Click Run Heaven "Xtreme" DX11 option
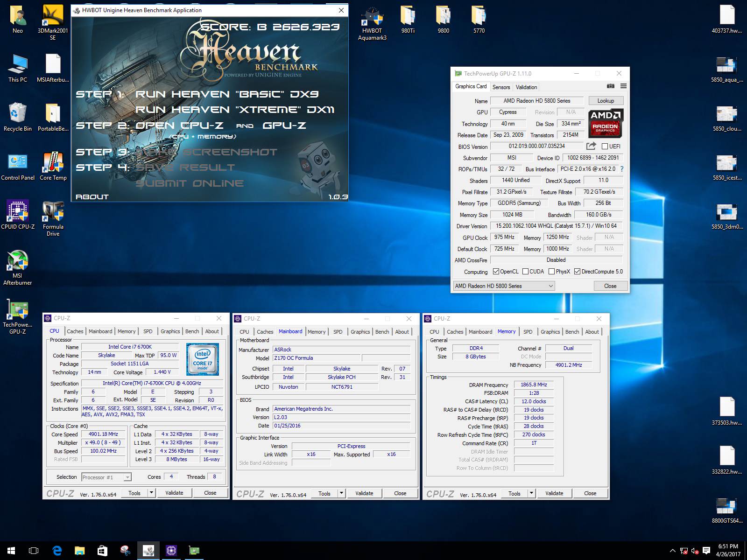The image size is (747, 560). pyautogui.click(x=235, y=110)
